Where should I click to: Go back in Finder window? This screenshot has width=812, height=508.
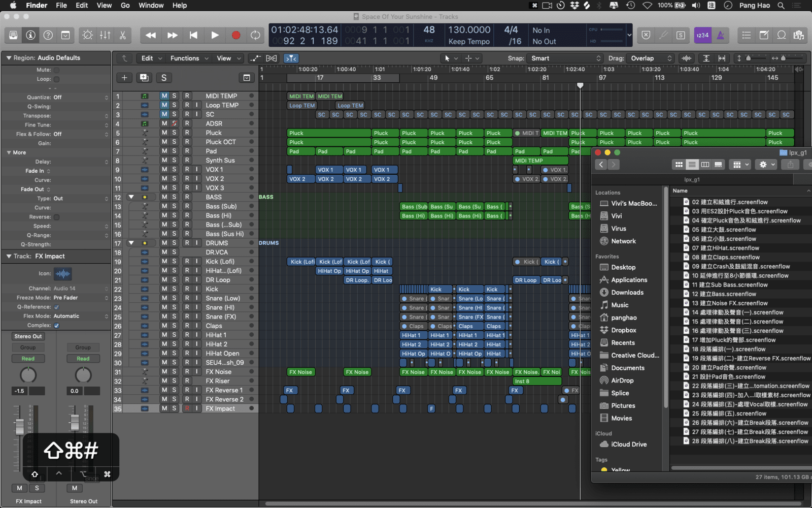click(601, 165)
